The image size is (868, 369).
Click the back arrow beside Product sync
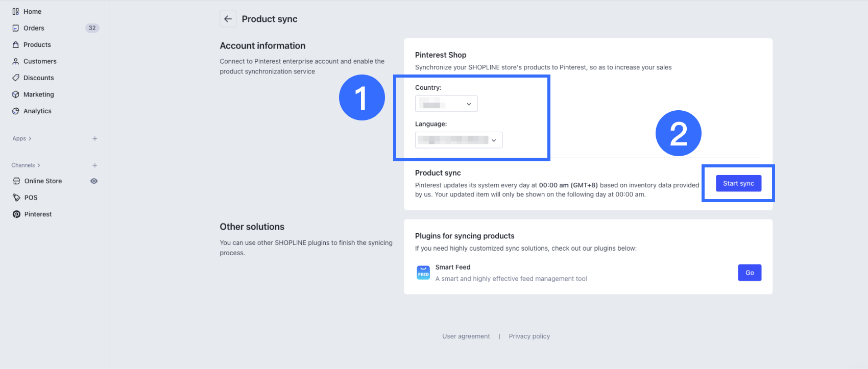point(228,19)
